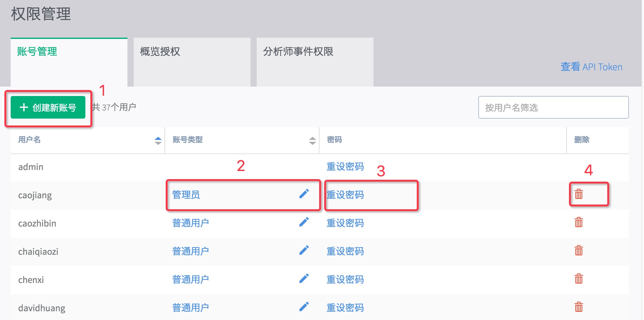Click 创建新账号 button
The height and width of the screenshot is (320, 644).
tap(48, 107)
